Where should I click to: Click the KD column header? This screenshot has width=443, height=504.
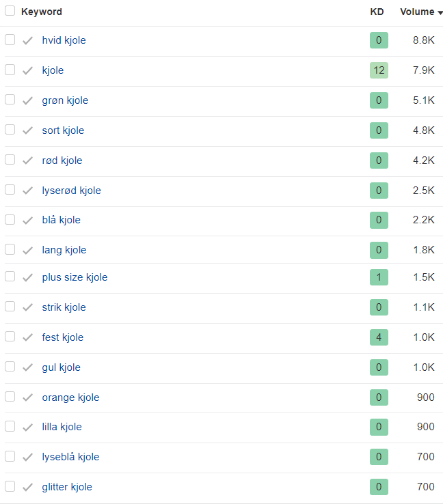click(377, 12)
